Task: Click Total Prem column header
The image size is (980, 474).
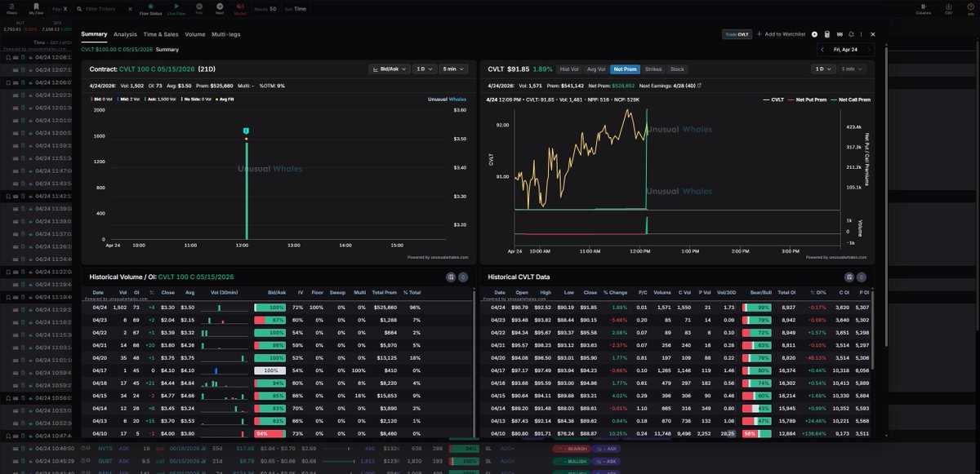Action: tap(384, 291)
